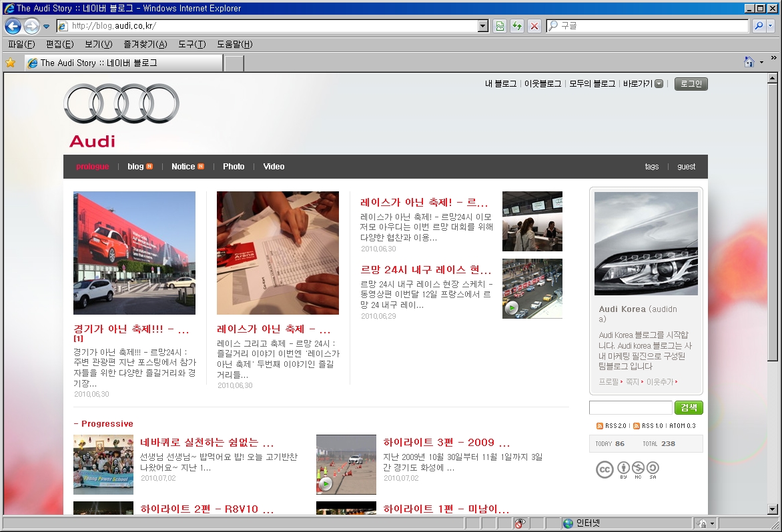782x532 pixels.
Task: Select the Photo navigation item
Action: (x=234, y=167)
